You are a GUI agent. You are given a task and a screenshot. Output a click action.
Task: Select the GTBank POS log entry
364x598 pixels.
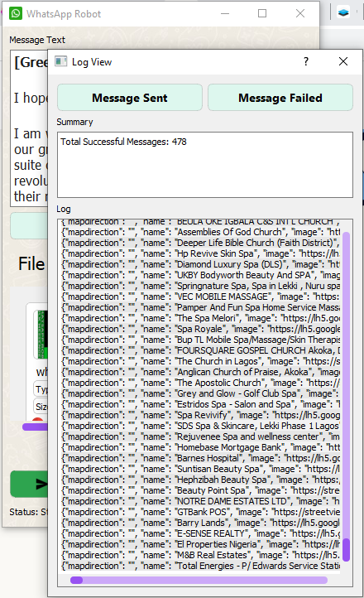tap(201, 512)
